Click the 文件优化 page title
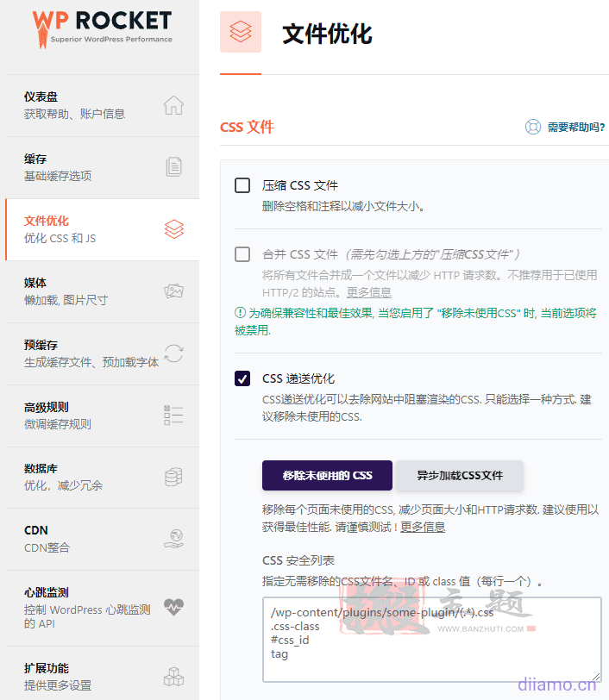Screen dimensions: 609x700 (327, 34)
